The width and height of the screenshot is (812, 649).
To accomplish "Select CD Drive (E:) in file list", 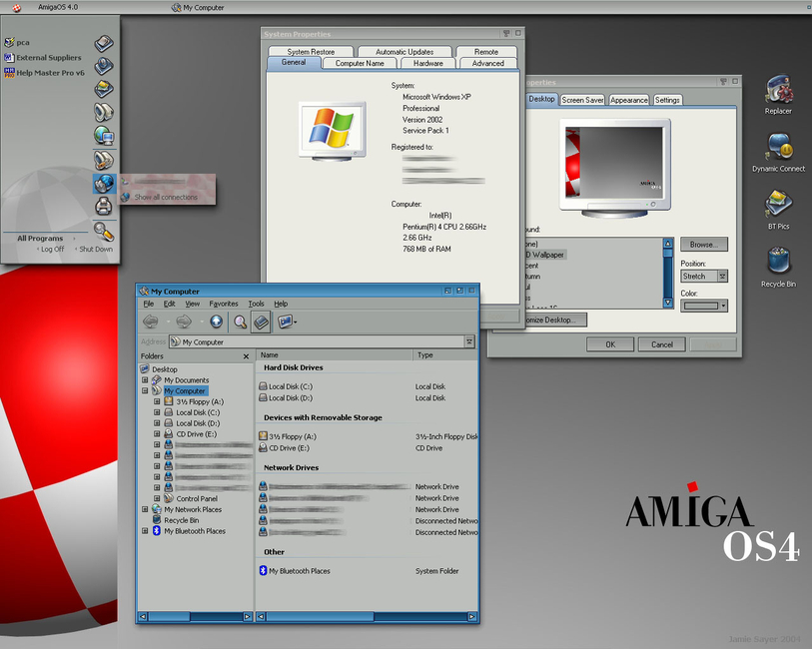I will click(x=284, y=448).
